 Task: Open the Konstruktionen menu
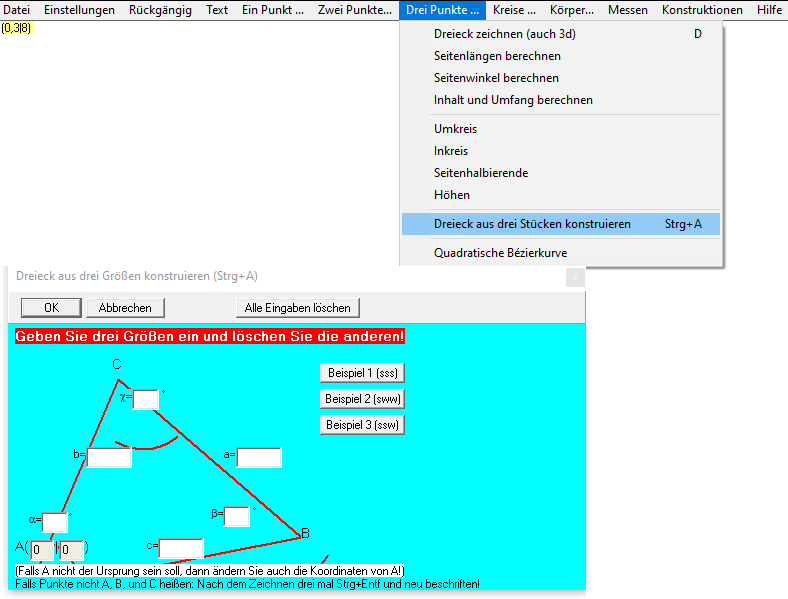(702, 10)
